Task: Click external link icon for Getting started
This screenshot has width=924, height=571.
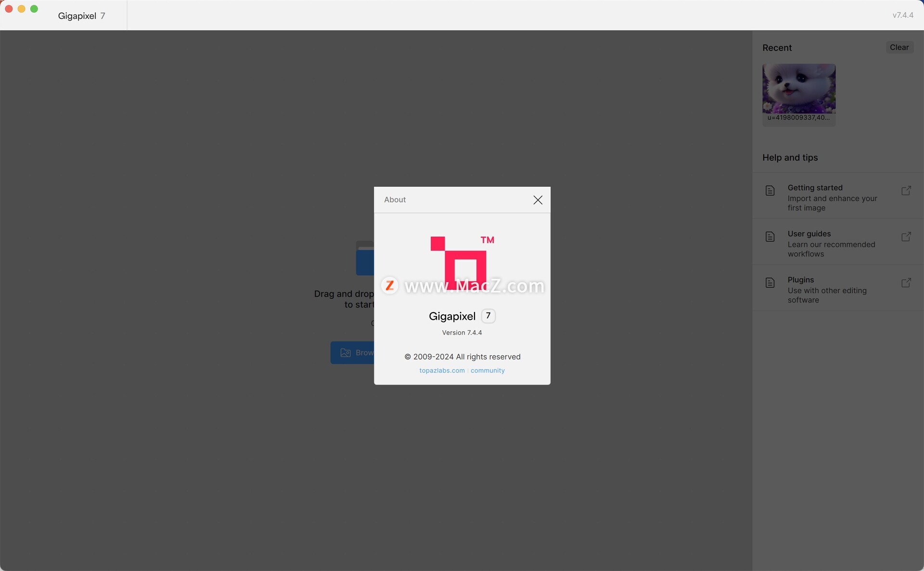Action: [906, 191]
